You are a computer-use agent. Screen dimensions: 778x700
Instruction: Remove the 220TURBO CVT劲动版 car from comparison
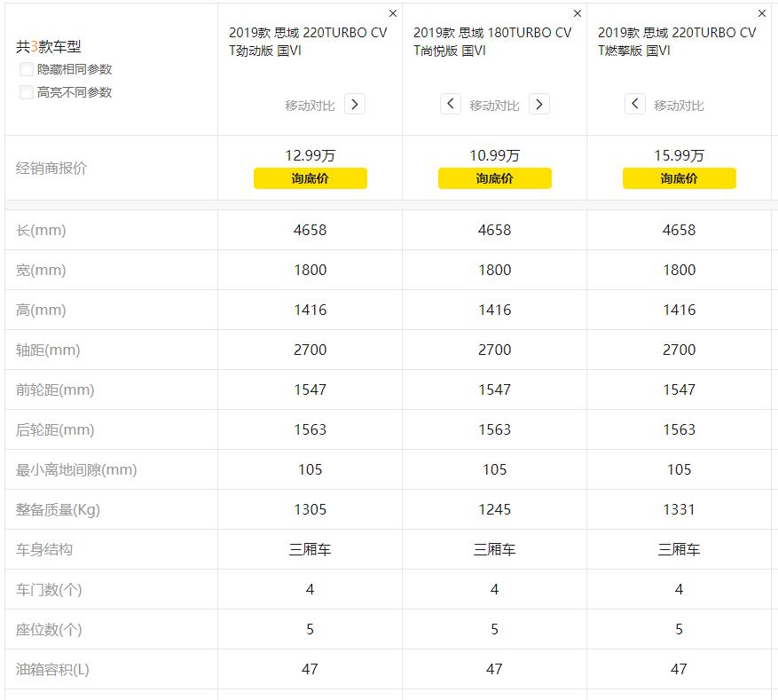(x=392, y=13)
